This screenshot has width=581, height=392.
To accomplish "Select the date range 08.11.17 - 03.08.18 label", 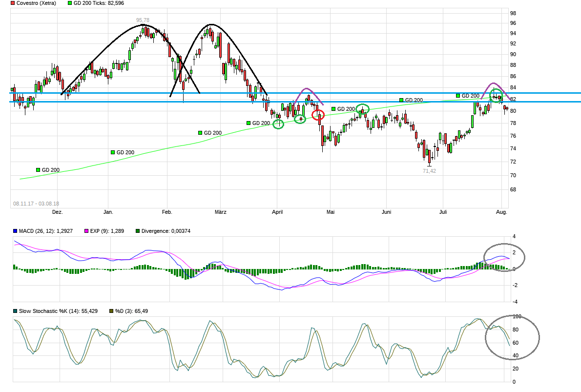I will coord(36,204).
